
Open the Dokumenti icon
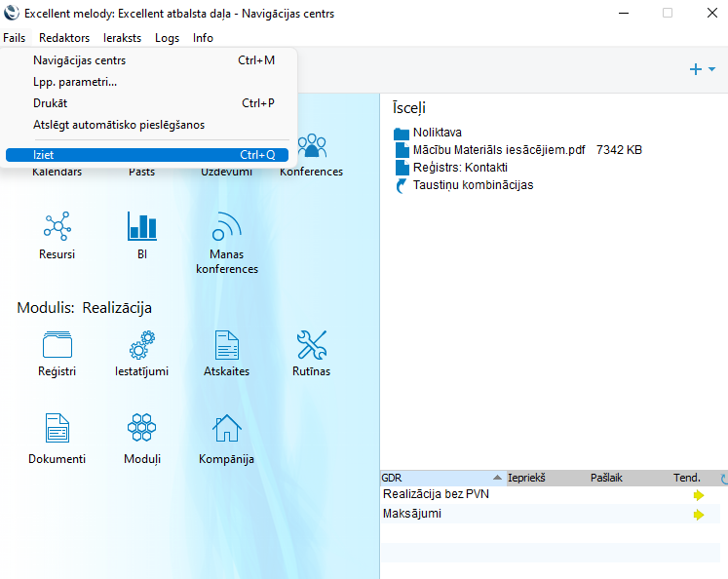click(57, 429)
